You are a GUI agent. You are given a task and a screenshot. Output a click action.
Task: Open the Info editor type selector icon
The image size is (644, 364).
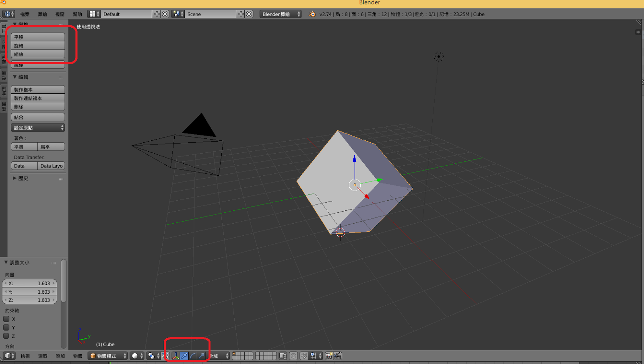(9, 14)
